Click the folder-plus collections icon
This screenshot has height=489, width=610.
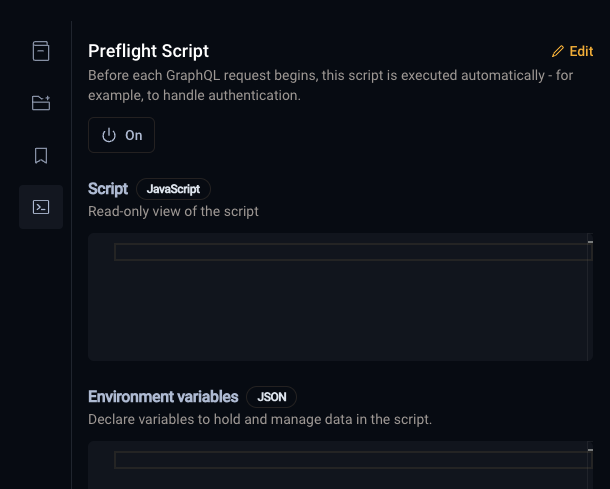(x=41, y=103)
